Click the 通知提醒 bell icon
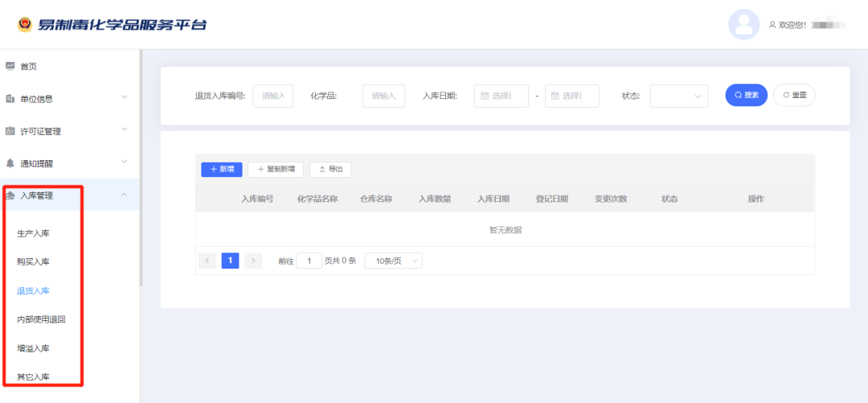 tap(10, 163)
